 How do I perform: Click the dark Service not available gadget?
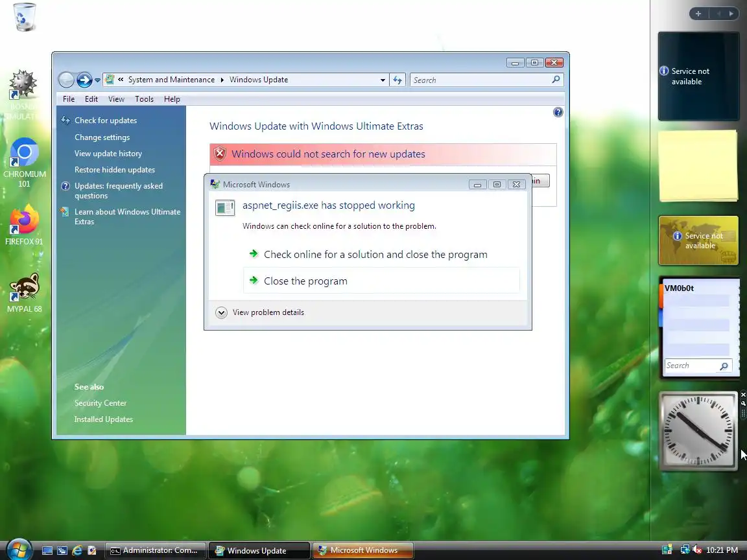698,76
